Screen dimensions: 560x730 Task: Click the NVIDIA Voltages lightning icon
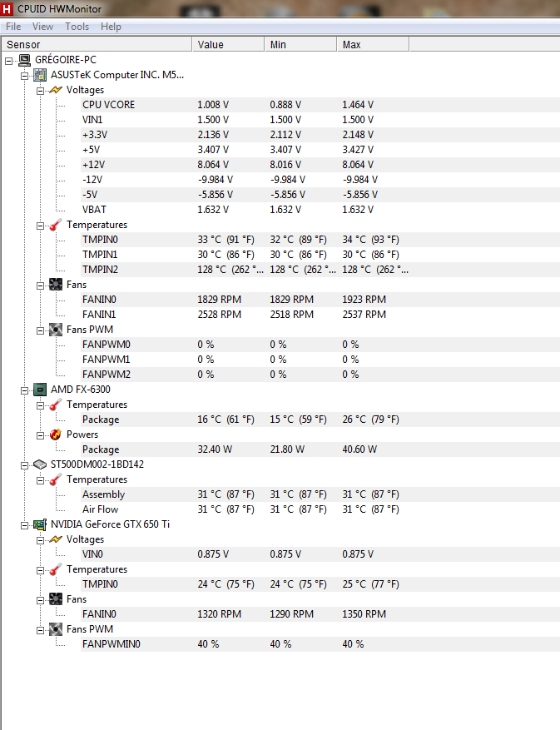(x=56, y=539)
